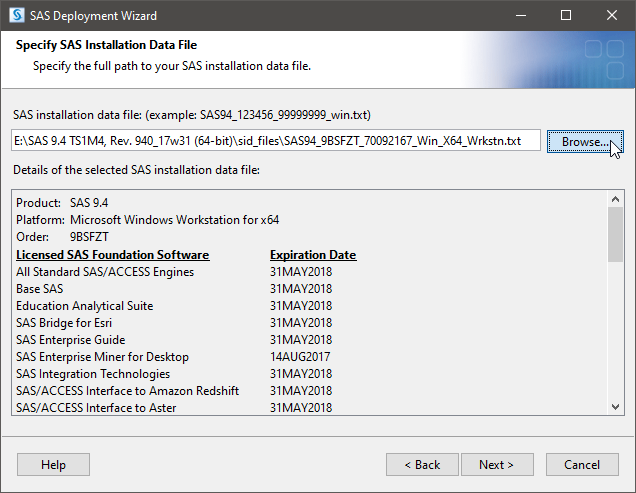Click the details list scrollbar thumb

pos(615,235)
